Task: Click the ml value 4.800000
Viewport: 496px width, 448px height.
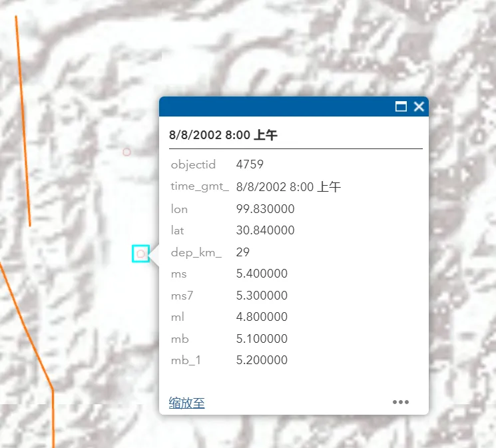Action: coord(262,317)
